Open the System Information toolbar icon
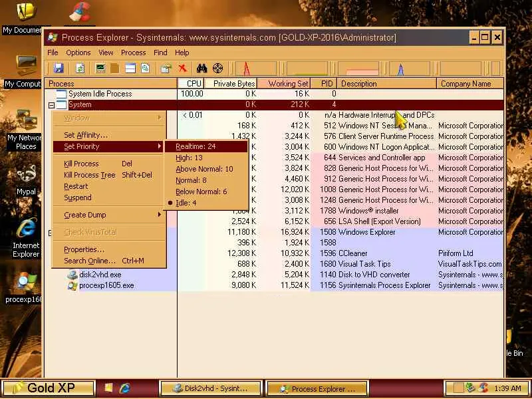Viewport: 532px width, 399px height. 100,68
